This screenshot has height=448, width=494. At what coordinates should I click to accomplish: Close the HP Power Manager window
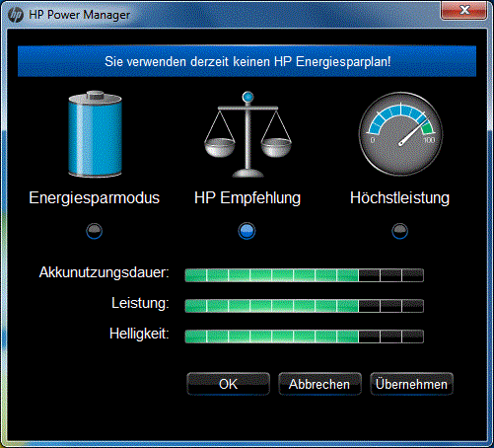pos(463,11)
